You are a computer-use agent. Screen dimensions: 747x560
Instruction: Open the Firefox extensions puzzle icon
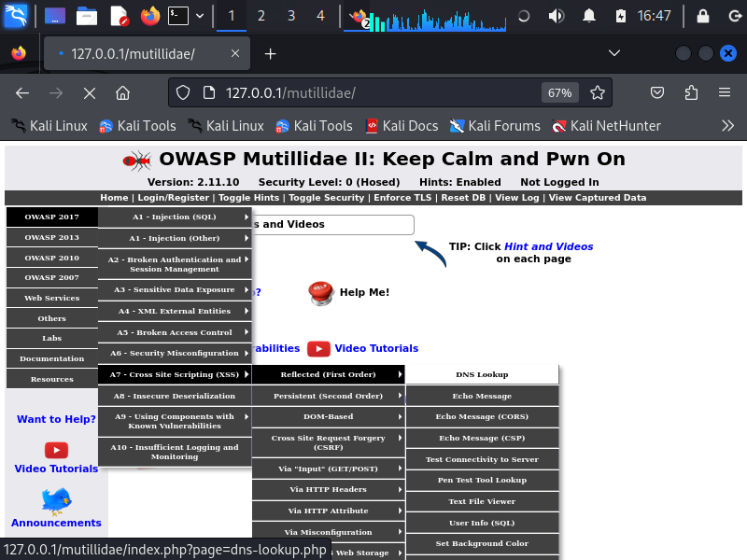pos(691,92)
